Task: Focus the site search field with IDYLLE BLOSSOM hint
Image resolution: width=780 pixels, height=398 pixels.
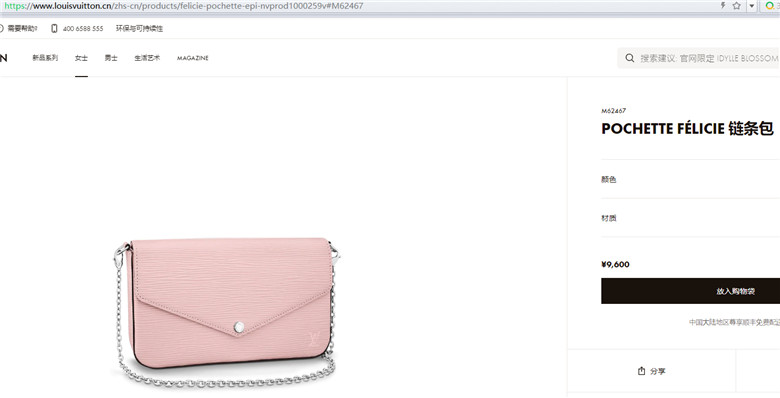Action: click(699, 58)
